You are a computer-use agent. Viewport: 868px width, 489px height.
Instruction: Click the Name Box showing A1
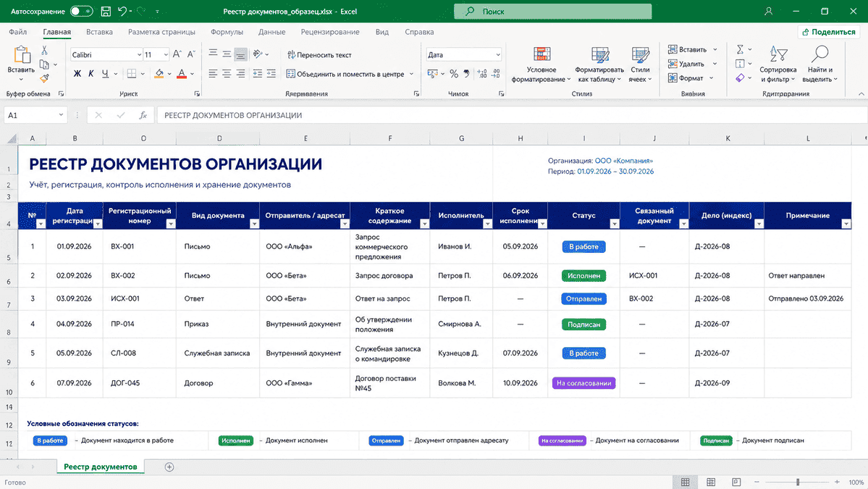(x=35, y=115)
